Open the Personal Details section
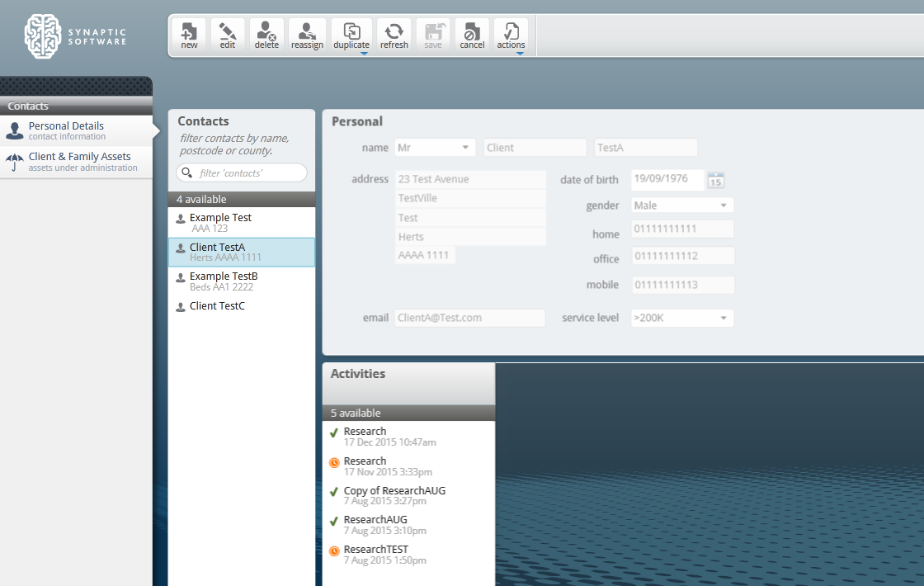 click(x=76, y=131)
